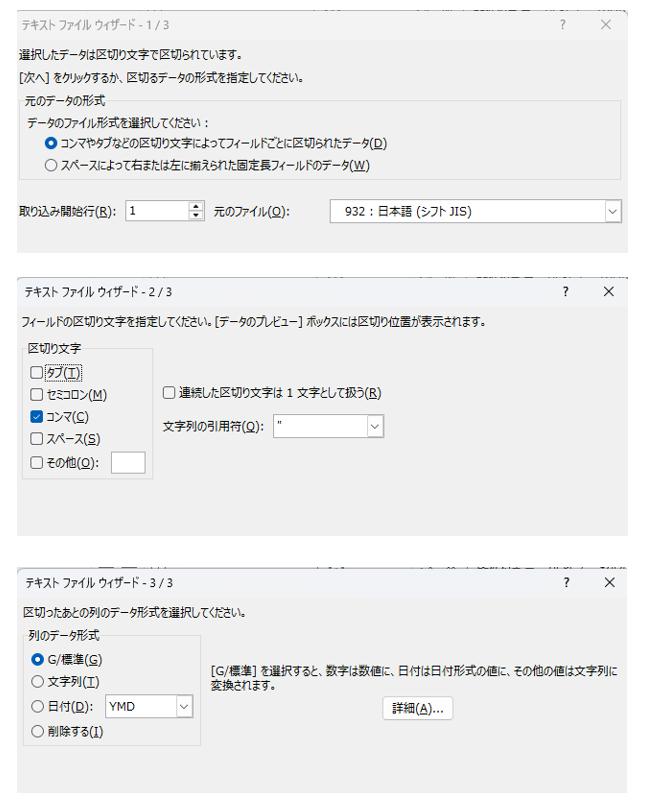This screenshot has width=646, height=800.
Task: Open the 元のファイル encoding dropdown
Action: (612, 211)
